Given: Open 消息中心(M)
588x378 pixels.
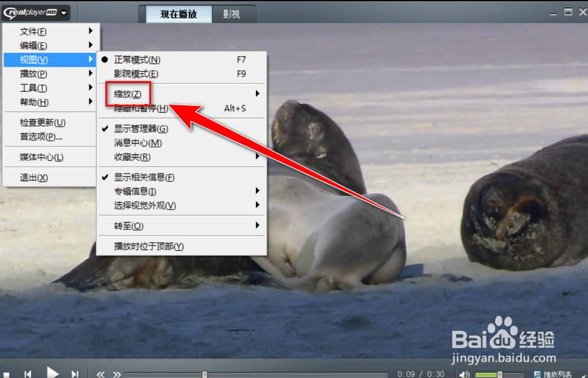Looking at the screenshot, I should [x=182, y=143].
